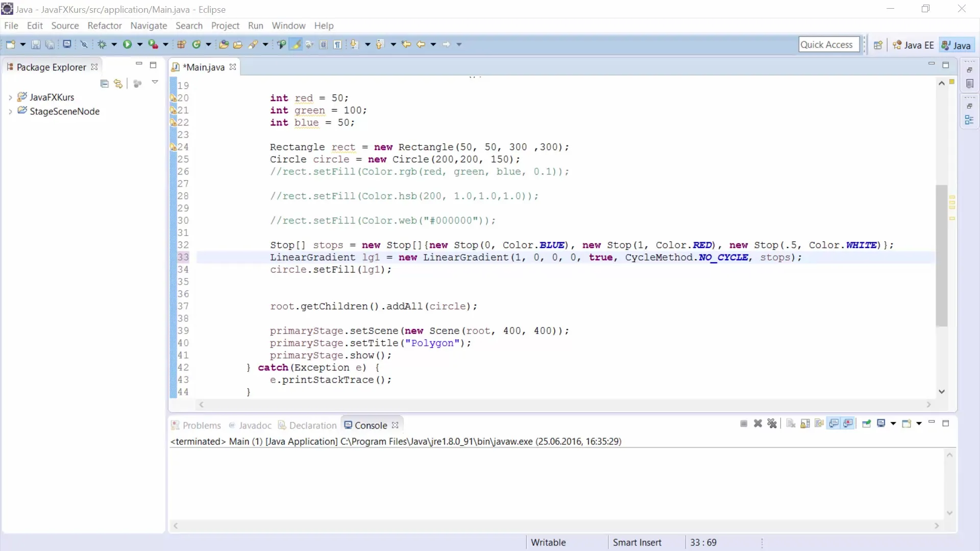The width and height of the screenshot is (980, 551).
Task: Create a New Java Class via toolbar icon
Action: [x=196, y=45]
